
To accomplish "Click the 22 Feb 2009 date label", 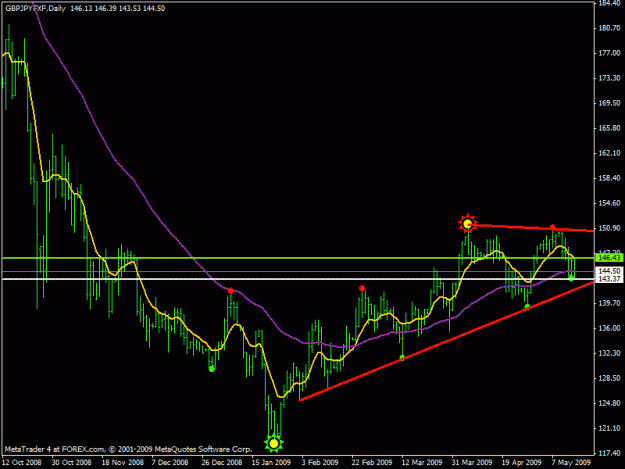I will click(372, 462).
